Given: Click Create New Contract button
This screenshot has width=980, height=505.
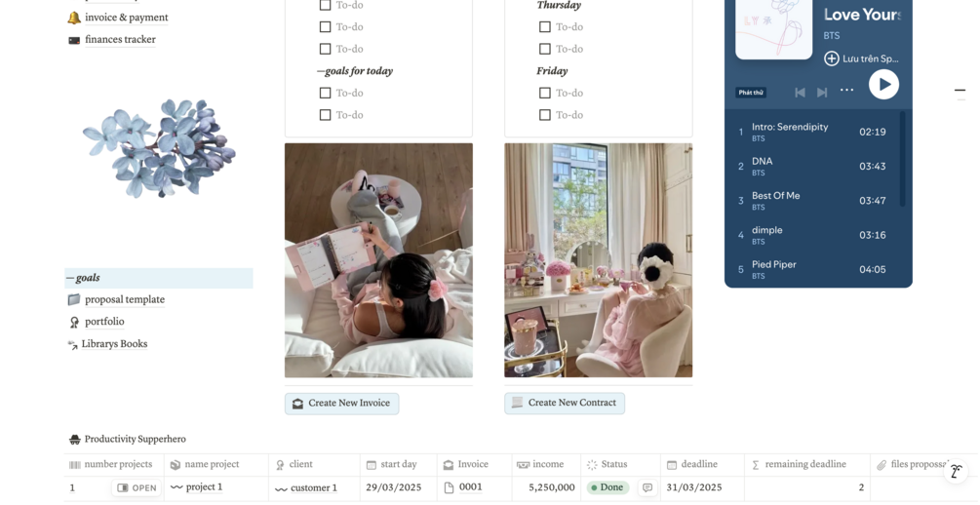Looking at the screenshot, I should 565,403.
